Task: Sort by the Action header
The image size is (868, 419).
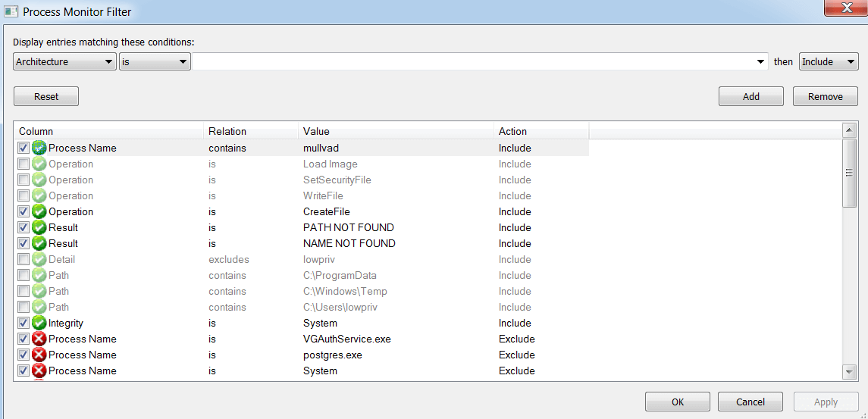Action: pyautogui.click(x=541, y=131)
